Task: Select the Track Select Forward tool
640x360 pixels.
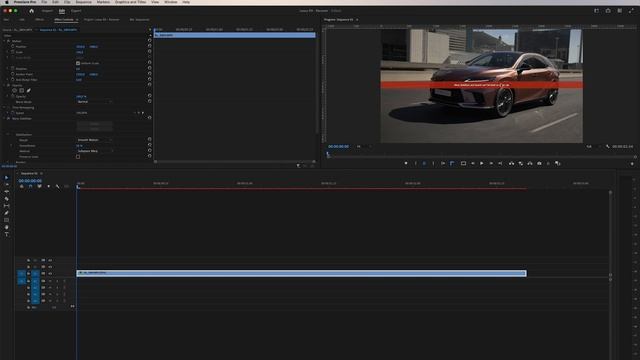Action: (7, 184)
